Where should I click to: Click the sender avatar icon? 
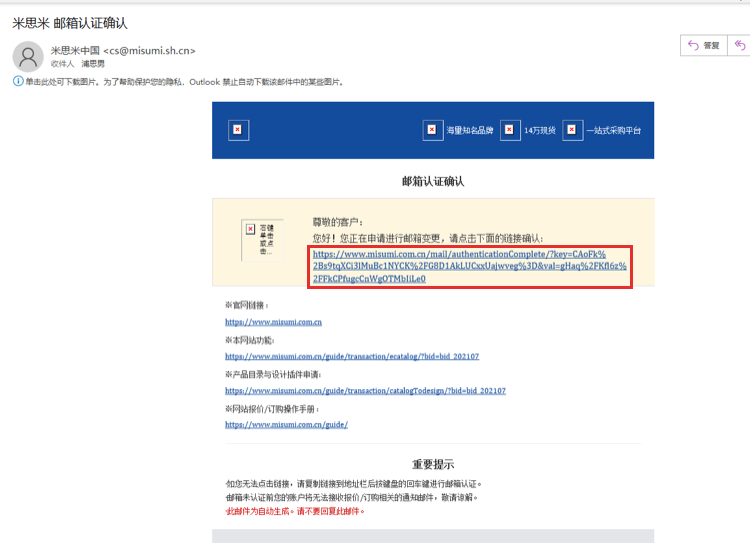coord(29,56)
